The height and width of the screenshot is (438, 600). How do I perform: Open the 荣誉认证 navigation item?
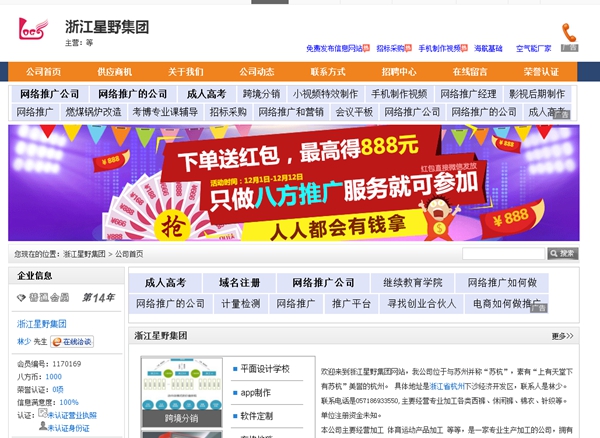click(541, 72)
